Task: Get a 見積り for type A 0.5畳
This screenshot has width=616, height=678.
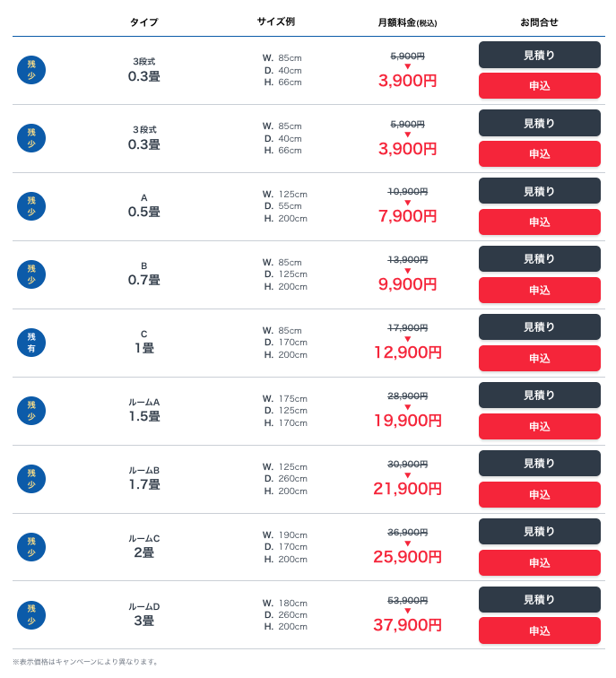Action: (x=540, y=191)
